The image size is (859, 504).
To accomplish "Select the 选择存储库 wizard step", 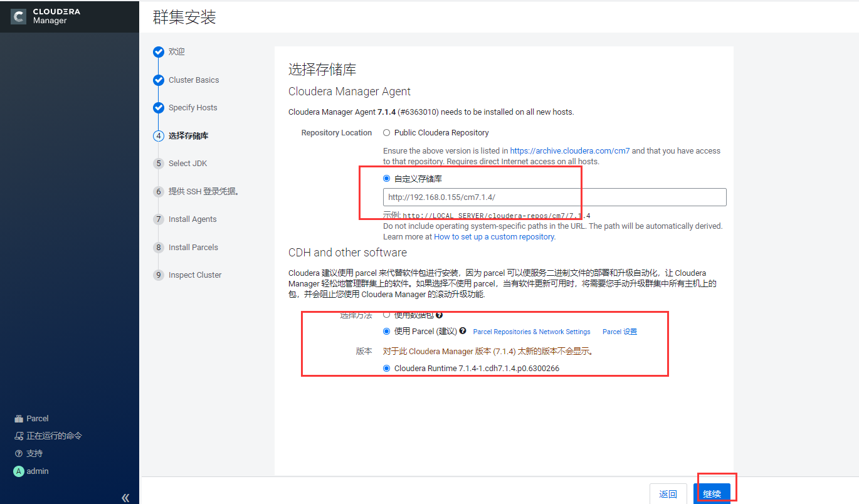I will coord(189,135).
